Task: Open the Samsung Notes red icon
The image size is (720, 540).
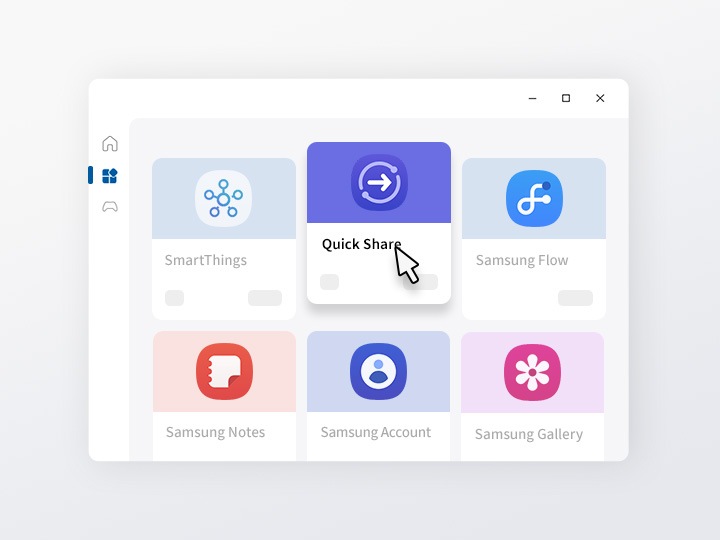Action: point(224,371)
